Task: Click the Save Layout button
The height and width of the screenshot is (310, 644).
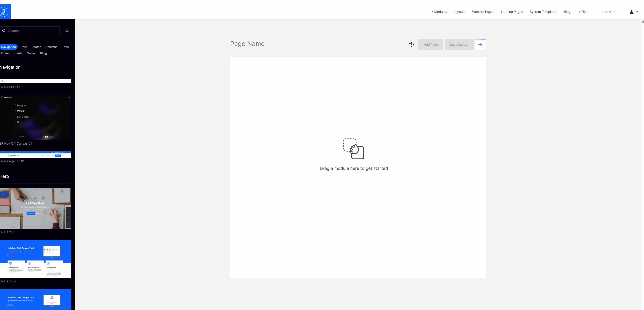Action: click(459, 45)
